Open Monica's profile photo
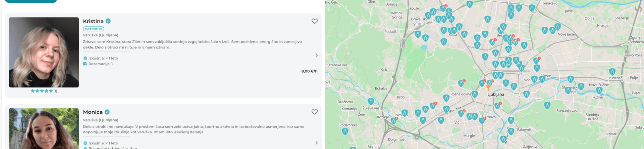Image resolution: width=644 pixels, height=149 pixels. [44, 128]
